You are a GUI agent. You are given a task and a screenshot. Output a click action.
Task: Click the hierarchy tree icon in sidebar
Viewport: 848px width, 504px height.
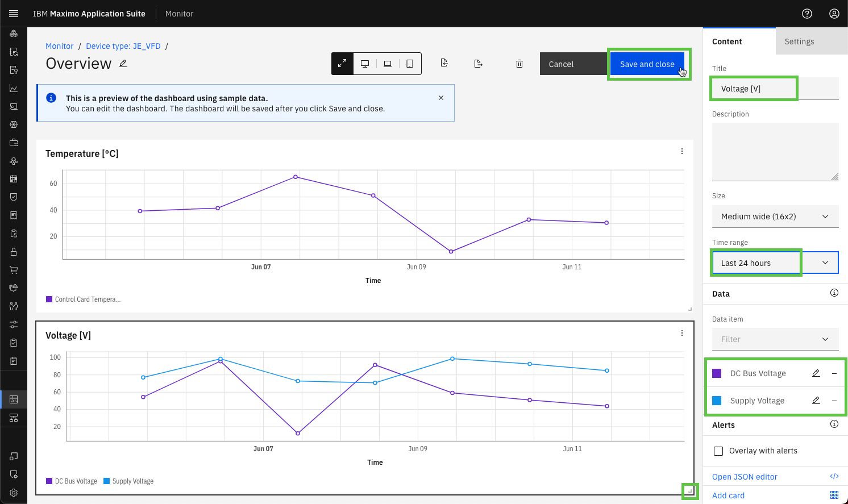14,418
